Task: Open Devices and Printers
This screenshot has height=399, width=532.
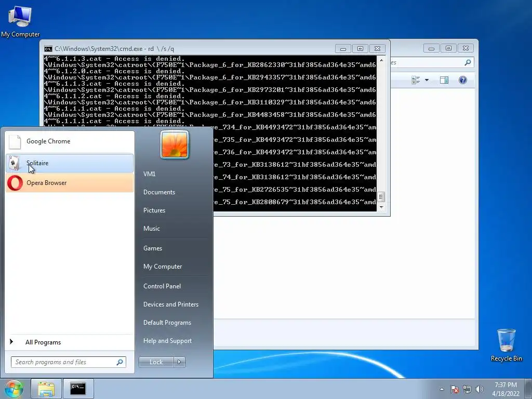Action: pyautogui.click(x=170, y=304)
